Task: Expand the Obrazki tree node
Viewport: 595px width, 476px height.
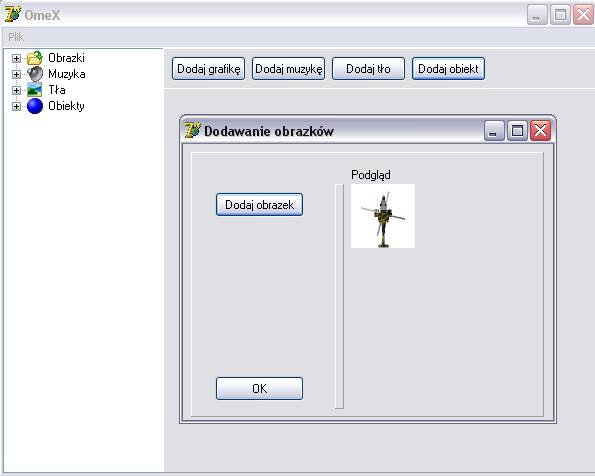Action: click(16, 58)
